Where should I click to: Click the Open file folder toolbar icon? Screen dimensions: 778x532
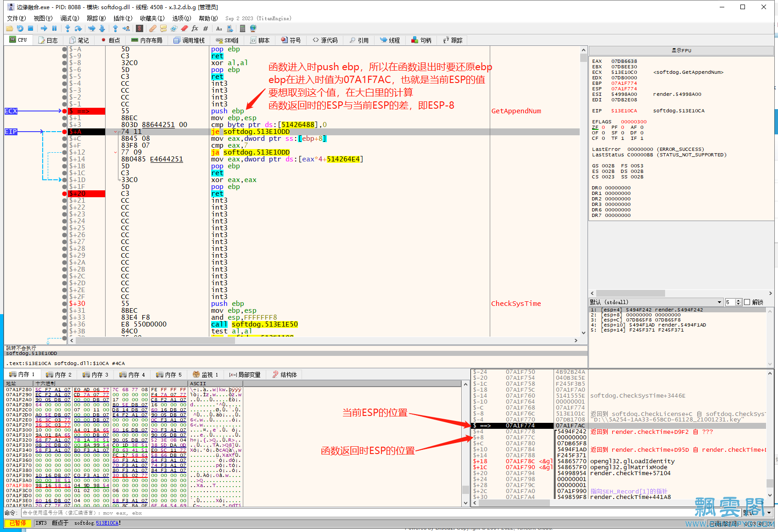[9, 28]
